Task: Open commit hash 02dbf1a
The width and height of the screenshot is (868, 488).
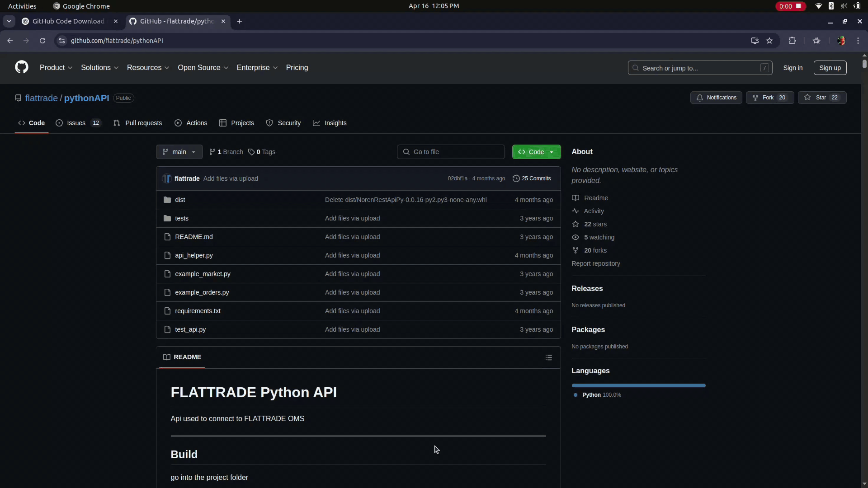Action: (x=458, y=178)
